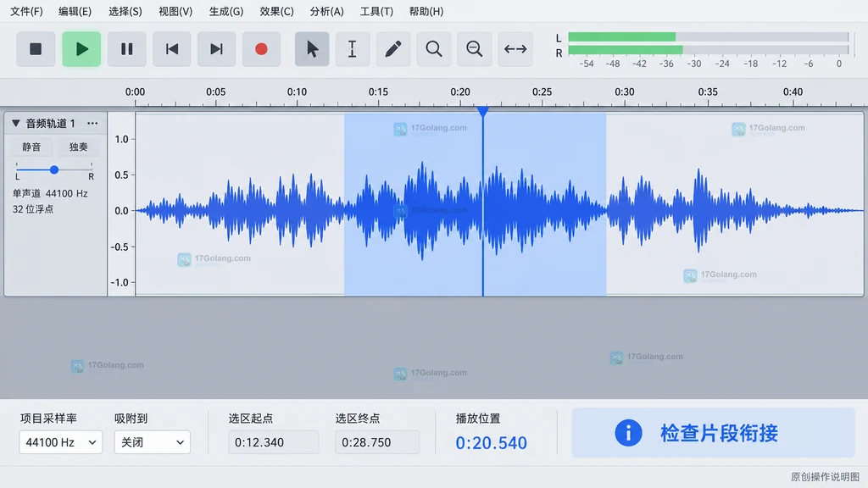Click the R channel level meter
The height and width of the screenshot is (488, 868).
pos(709,50)
